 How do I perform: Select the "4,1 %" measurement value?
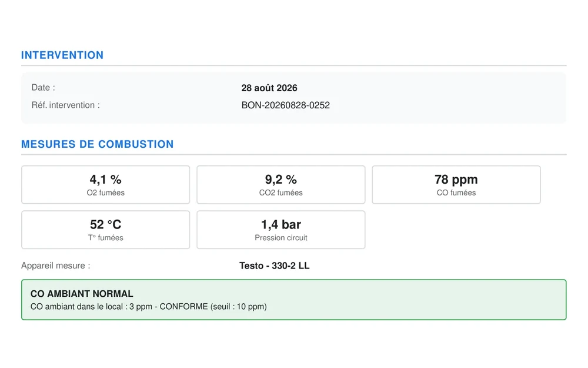pyautogui.click(x=105, y=180)
